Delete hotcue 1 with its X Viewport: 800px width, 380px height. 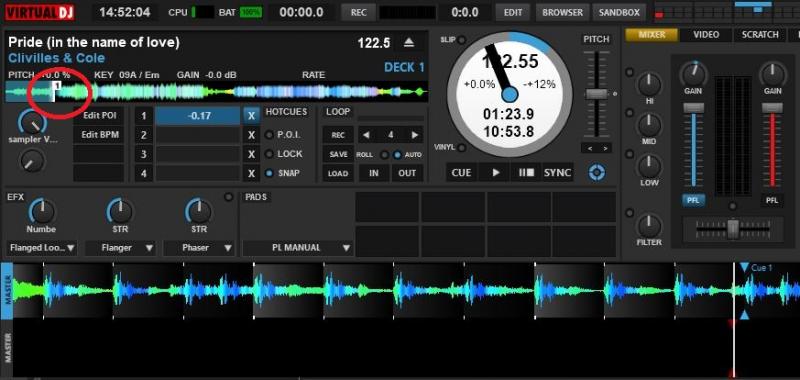pyautogui.click(x=251, y=116)
